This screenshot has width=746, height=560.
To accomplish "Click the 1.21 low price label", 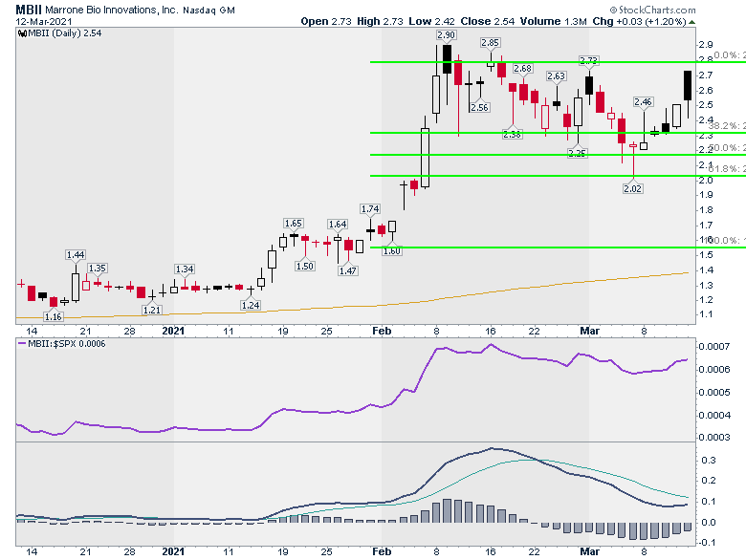I will pos(152,310).
